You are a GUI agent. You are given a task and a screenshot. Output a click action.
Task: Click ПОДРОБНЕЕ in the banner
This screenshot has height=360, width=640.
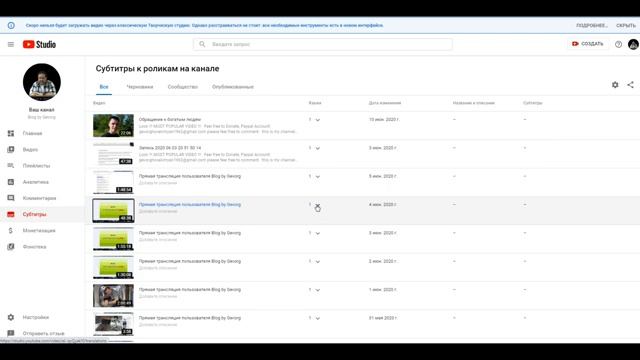pos(592,25)
